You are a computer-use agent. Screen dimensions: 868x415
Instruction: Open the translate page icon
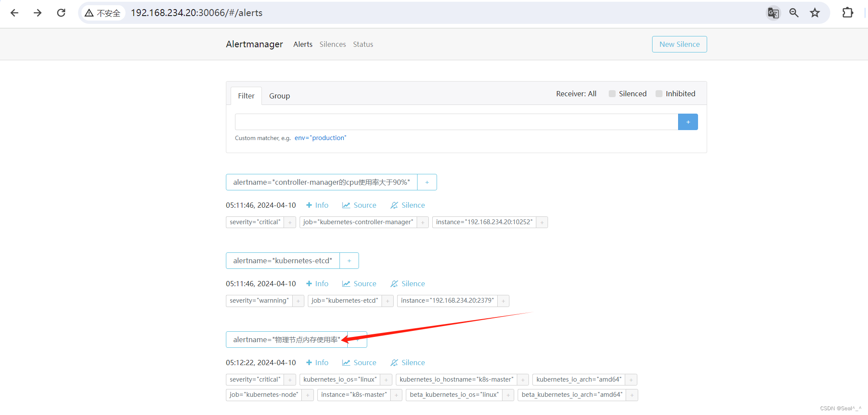point(773,13)
